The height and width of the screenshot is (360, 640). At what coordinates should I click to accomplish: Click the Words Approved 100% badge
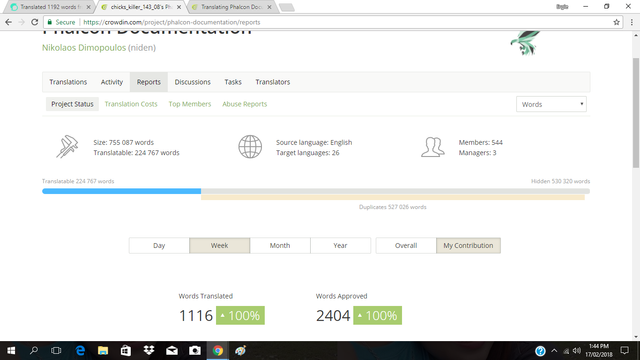pos(377,316)
